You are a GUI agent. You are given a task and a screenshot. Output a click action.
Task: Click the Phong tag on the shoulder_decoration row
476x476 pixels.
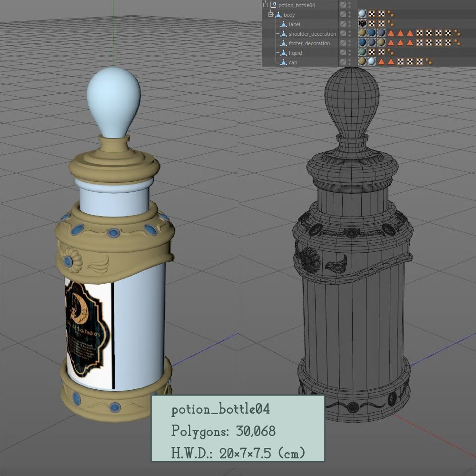tap(457, 33)
